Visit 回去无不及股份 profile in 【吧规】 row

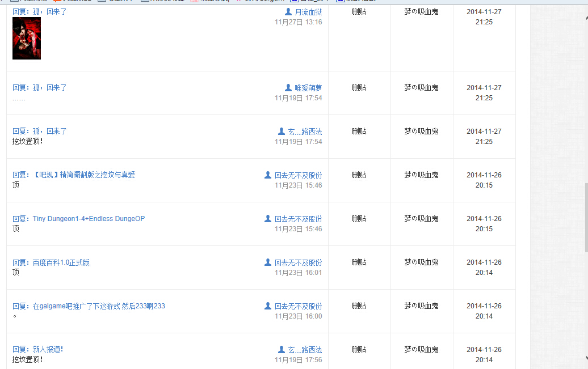coord(298,175)
